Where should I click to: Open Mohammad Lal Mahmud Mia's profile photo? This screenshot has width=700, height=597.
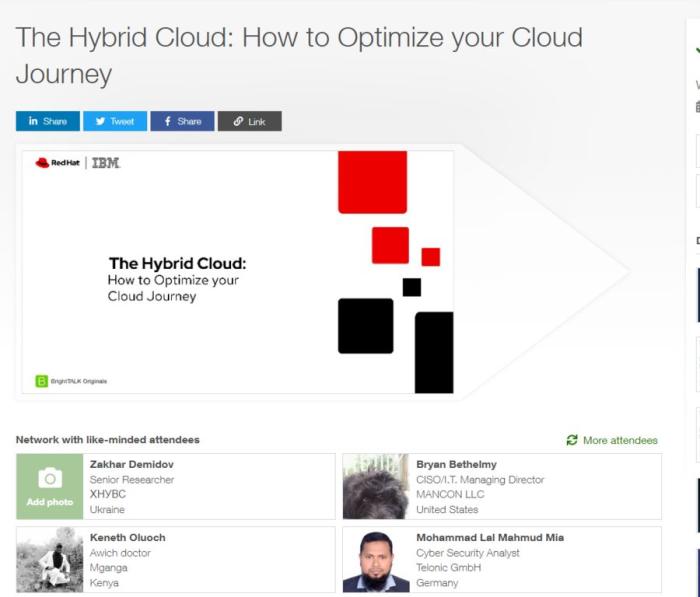tap(375, 560)
